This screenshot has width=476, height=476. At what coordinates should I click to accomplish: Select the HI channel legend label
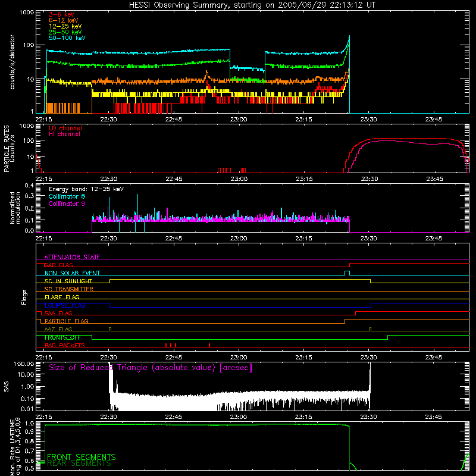65,134
